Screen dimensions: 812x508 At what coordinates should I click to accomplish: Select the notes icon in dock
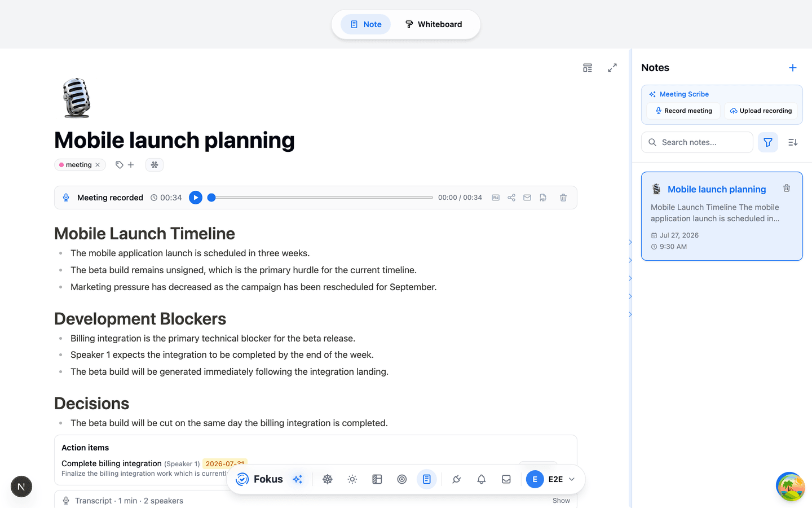coord(427,479)
